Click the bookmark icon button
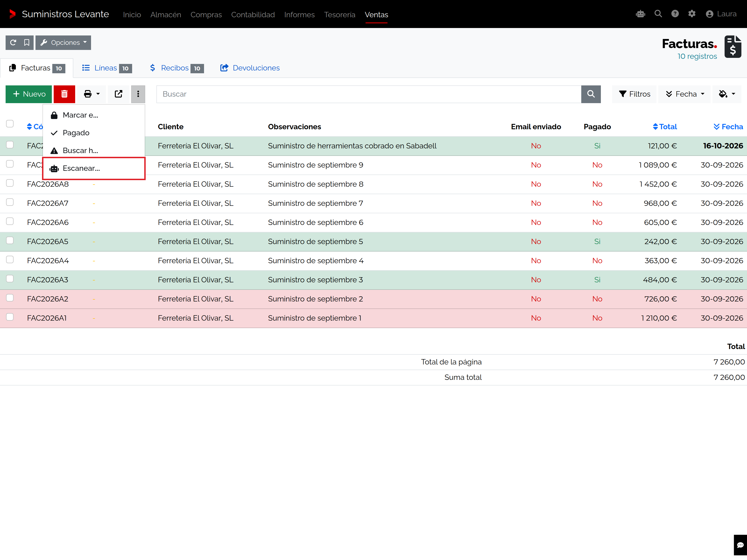The image size is (747, 560). coord(27,42)
